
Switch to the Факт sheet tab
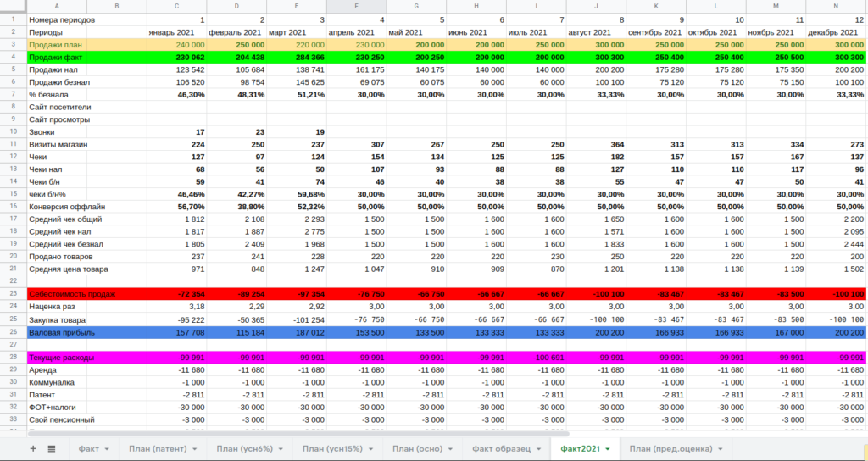point(88,449)
